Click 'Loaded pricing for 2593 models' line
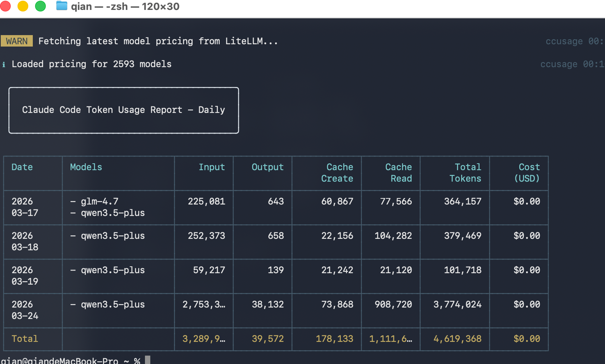The width and height of the screenshot is (605, 364). pos(92,64)
